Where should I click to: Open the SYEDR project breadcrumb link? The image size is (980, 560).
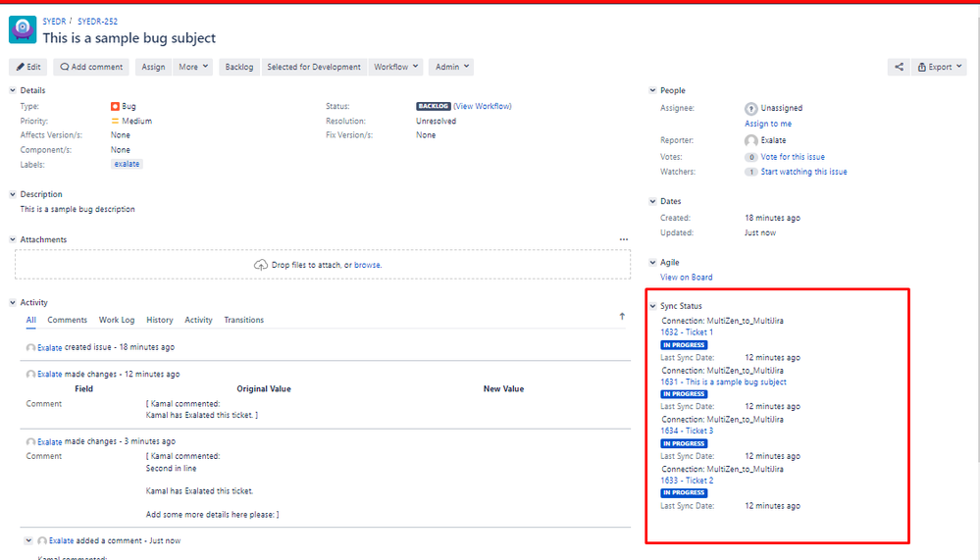(x=54, y=22)
